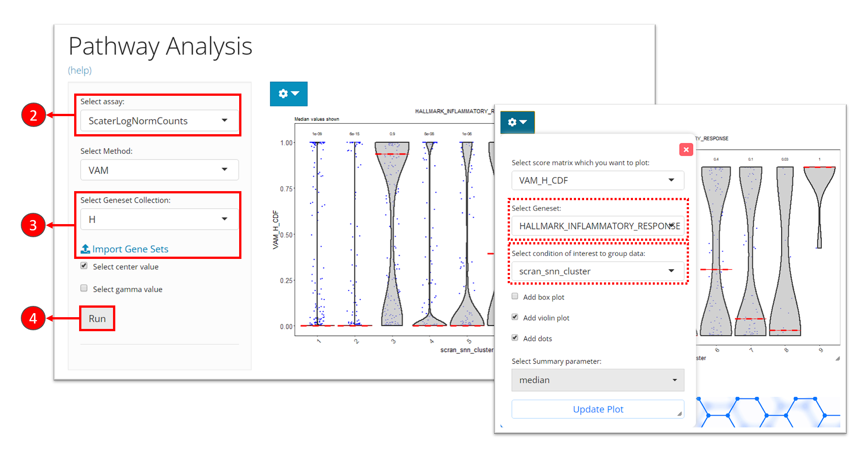Viewport: 868px width, 455px height.
Task: Uncheck the Add violin plot option
Action: [515, 317]
